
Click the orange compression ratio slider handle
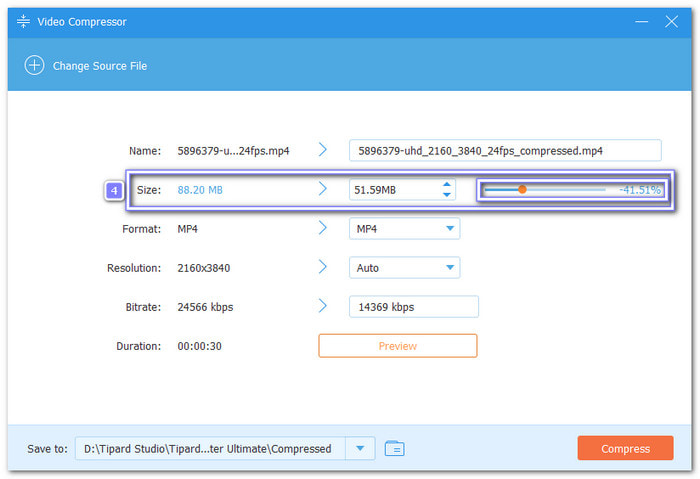tap(522, 189)
